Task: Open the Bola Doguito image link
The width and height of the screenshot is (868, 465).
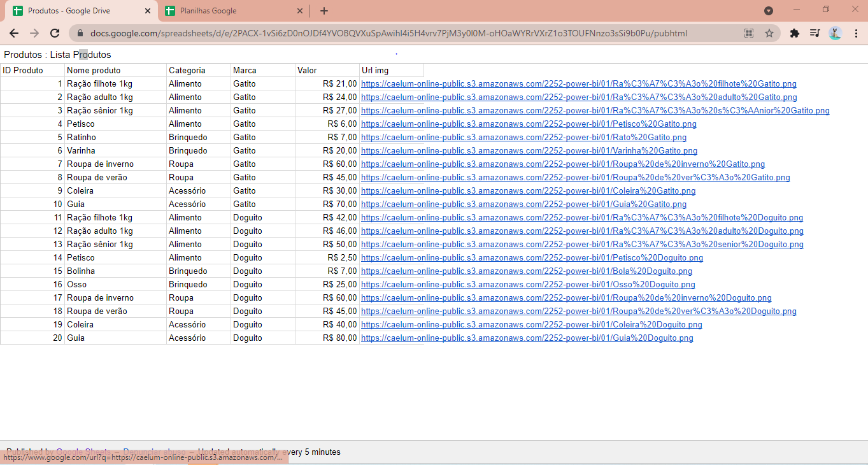Action: coord(527,271)
